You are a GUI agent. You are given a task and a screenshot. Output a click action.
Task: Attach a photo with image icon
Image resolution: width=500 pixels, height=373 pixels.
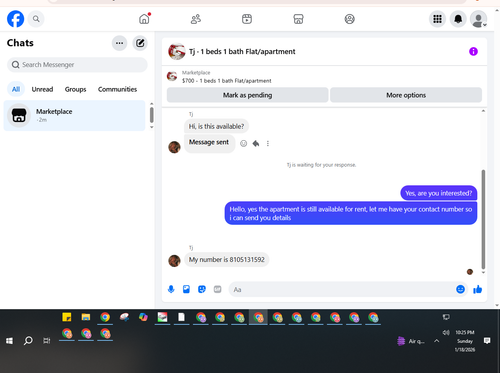[x=186, y=289]
